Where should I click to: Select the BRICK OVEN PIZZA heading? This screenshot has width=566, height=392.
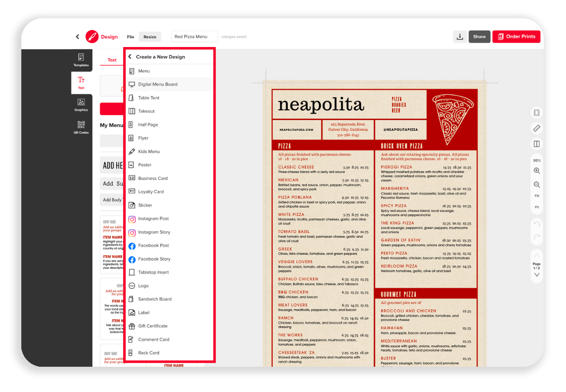click(401, 146)
